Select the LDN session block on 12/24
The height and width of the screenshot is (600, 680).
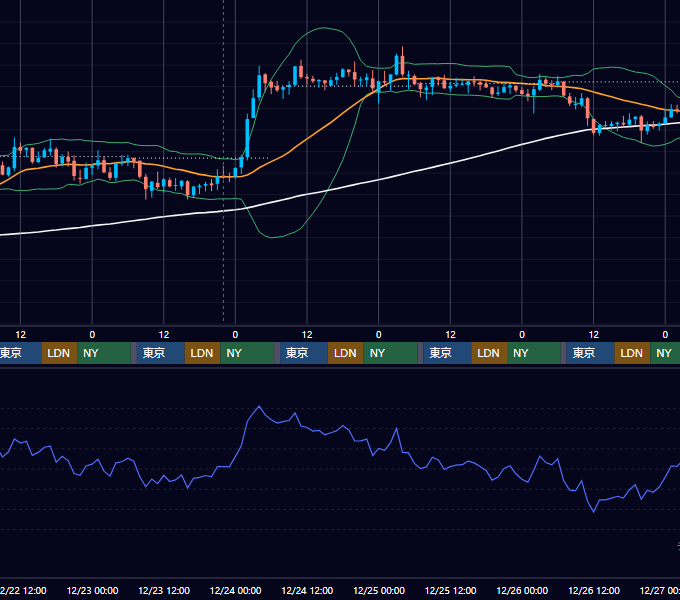click(346, 353)
